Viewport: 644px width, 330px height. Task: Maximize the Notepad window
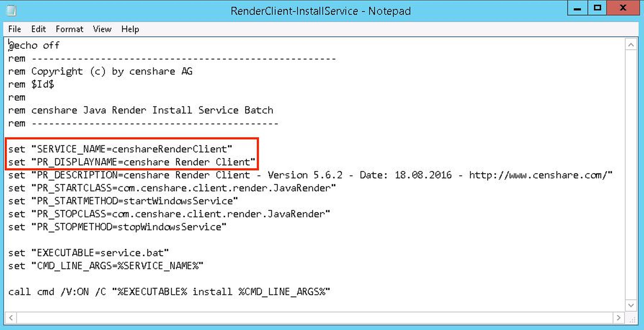[x=597, y=8]
